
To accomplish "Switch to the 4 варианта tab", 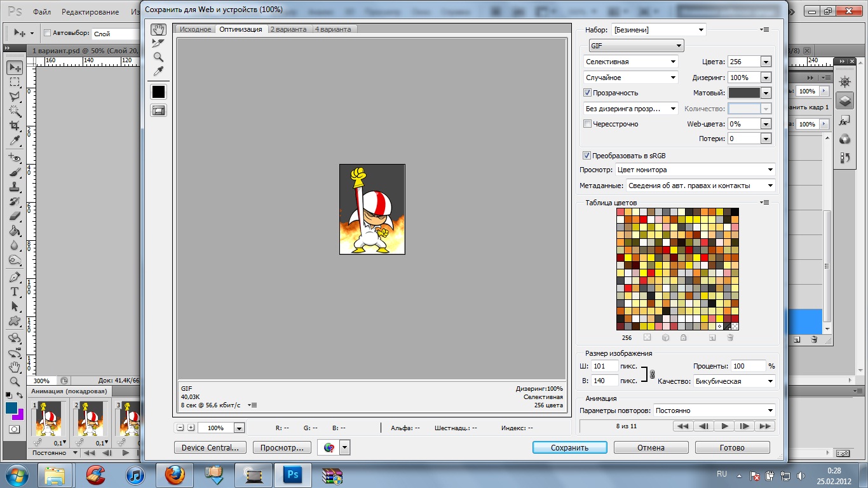I will point(334,29).
